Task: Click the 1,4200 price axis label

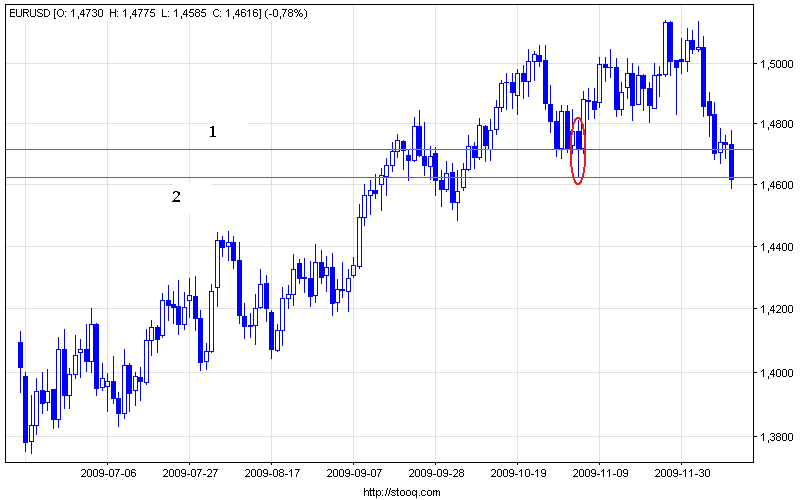Action: tap(776, 309)
